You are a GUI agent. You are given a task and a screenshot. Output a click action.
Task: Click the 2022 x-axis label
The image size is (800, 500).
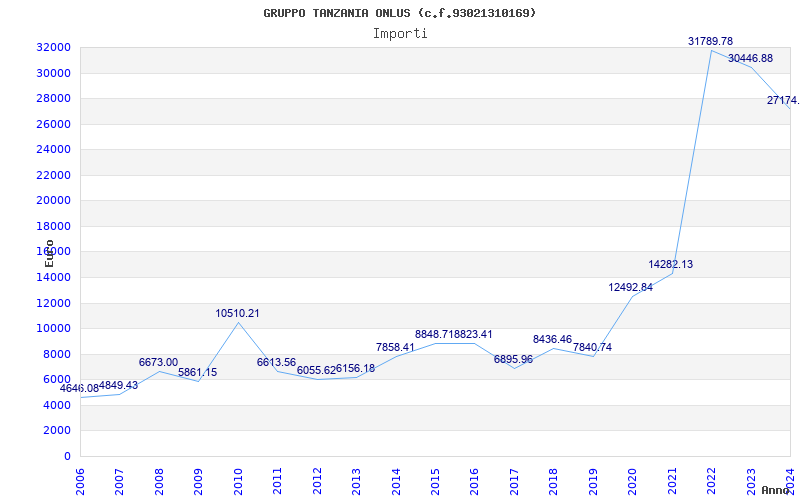[x=712, y=481]
